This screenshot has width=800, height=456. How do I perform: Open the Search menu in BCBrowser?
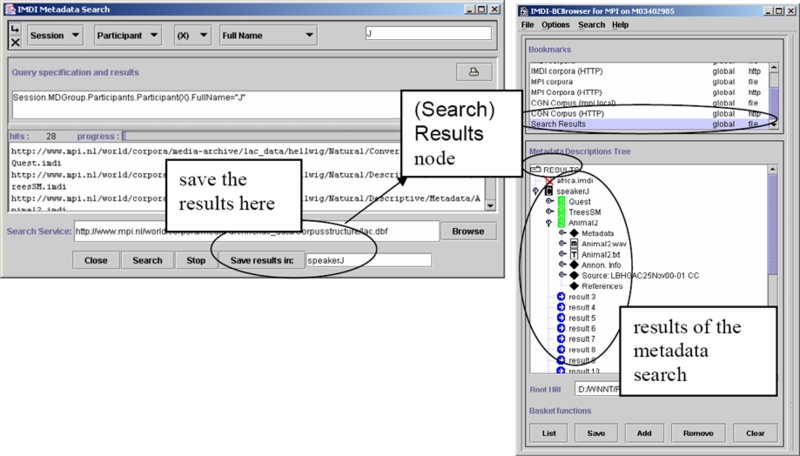pyautogui.click(x=591, y=24)
